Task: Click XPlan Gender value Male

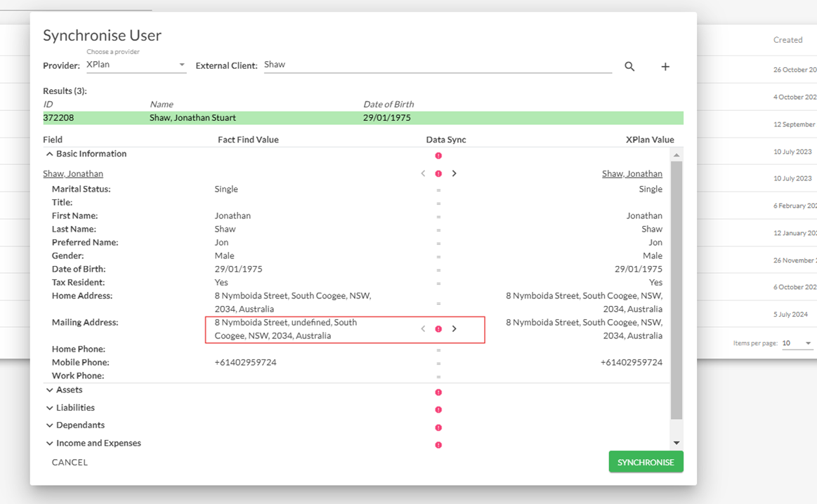Action: tap(653, 256)
